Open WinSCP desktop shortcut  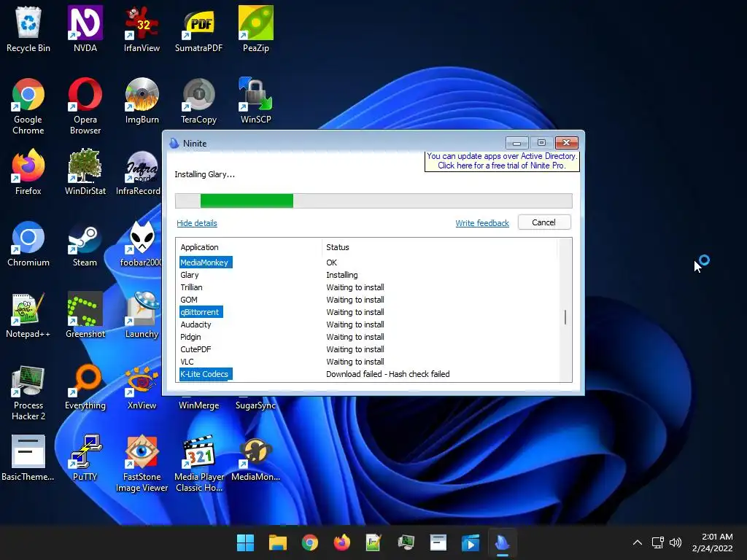(x=256, y=101)
